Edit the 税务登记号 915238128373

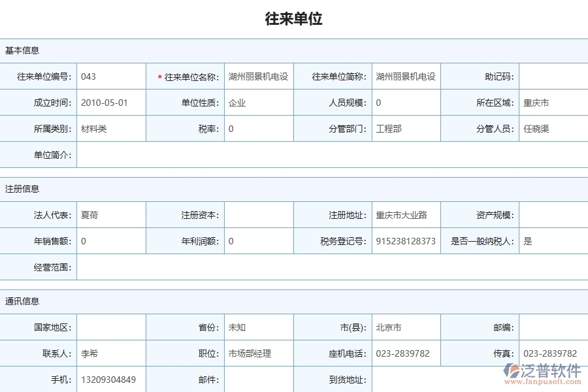pyautogui.click(x=405, y=240)
